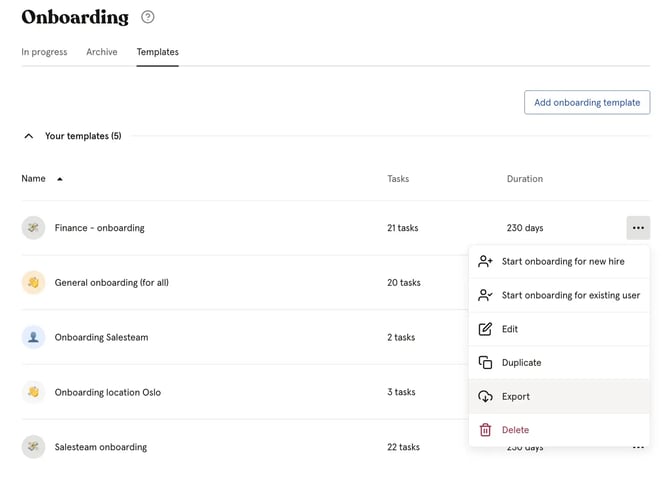The width and height of the screenshot is (670, 480).
Task: Click the Salesteam onboarding avatar icon
Action: (33, 447)
